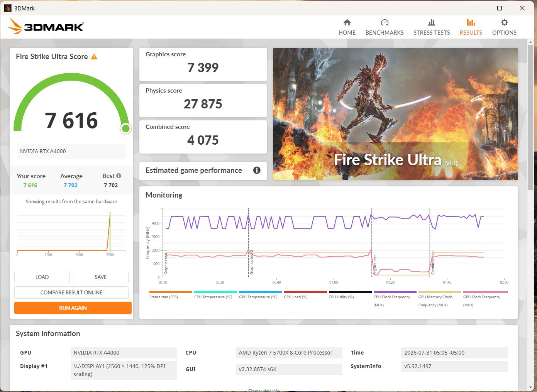
Task: Click the Physics test marker in the graph
Action: pyautogui.click(x=375, y=265)
